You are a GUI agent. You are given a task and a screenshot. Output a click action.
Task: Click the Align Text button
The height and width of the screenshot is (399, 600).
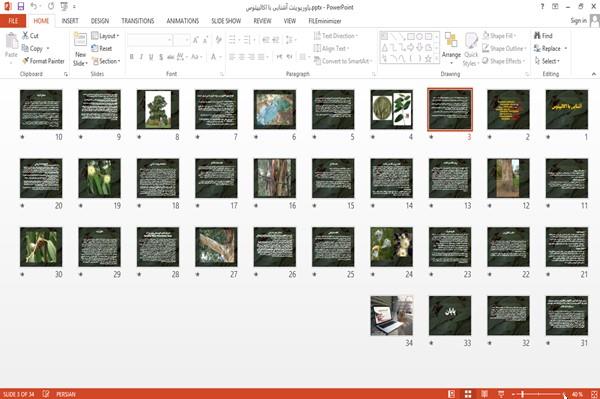coord(331,48)
